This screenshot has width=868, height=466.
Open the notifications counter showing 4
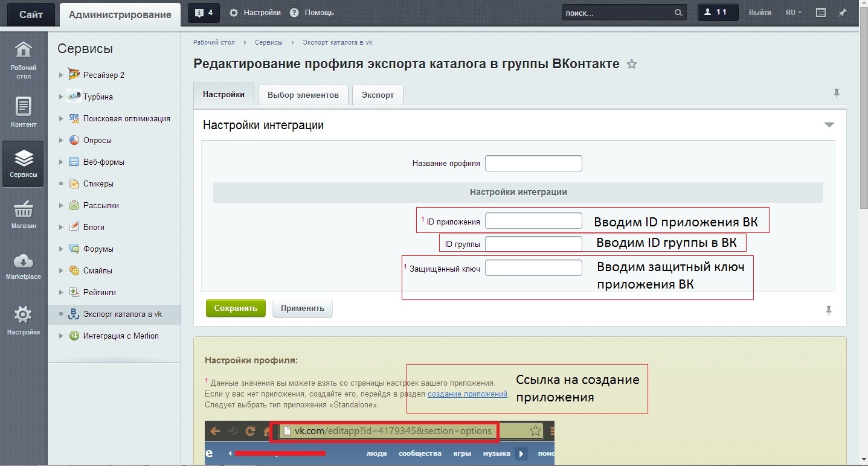pyautogui.click(x=203, y=12)
